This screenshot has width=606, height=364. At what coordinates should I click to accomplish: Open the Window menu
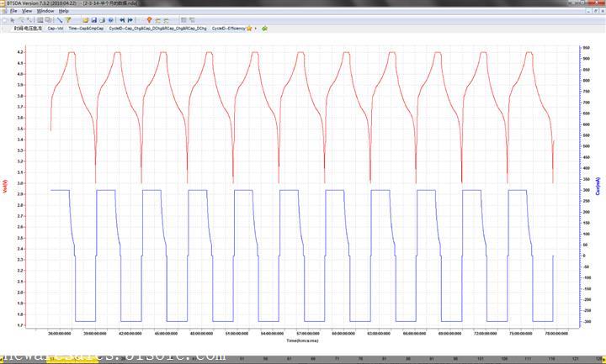(45, 11)
